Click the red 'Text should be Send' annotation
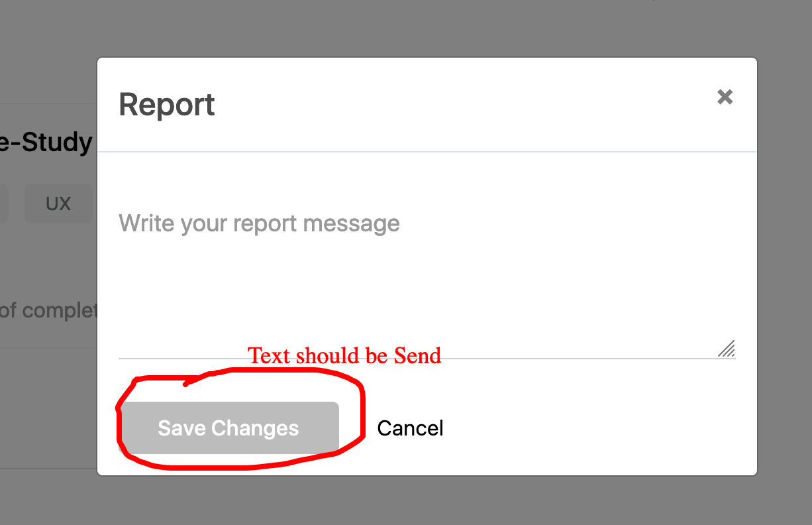 (344, 356)
